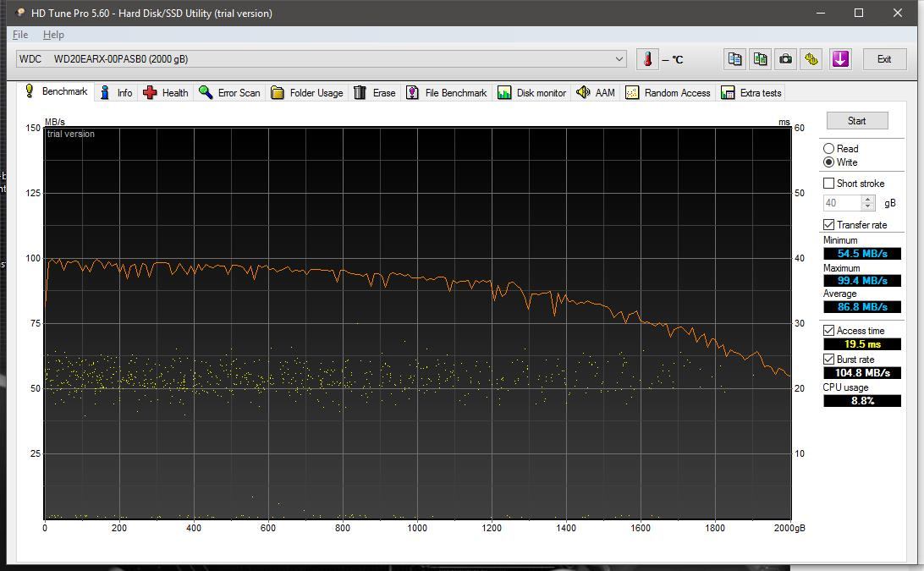This screenshot has width=924, height=571.
Task: Switch to the Random Access tab
Action: pyautogui.click(x=668, y=92)
